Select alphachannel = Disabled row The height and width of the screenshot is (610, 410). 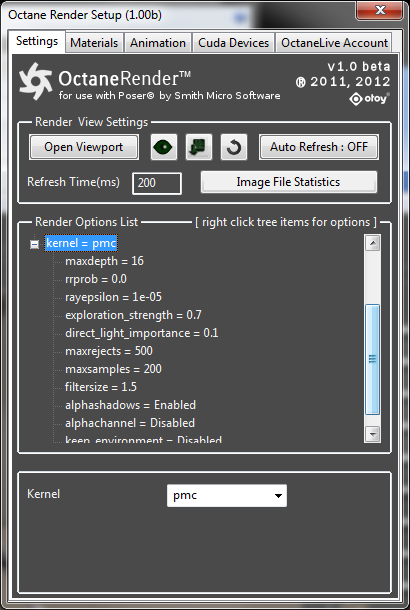point(130,423)
